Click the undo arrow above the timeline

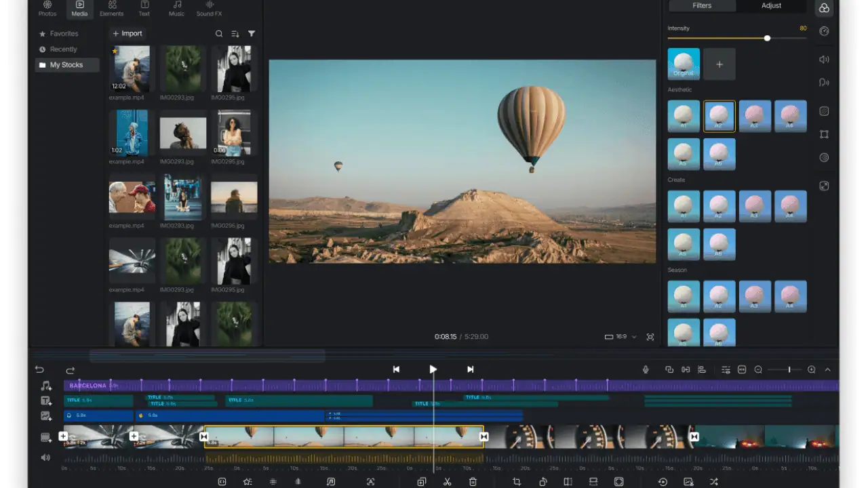click(x=39, y=369)
